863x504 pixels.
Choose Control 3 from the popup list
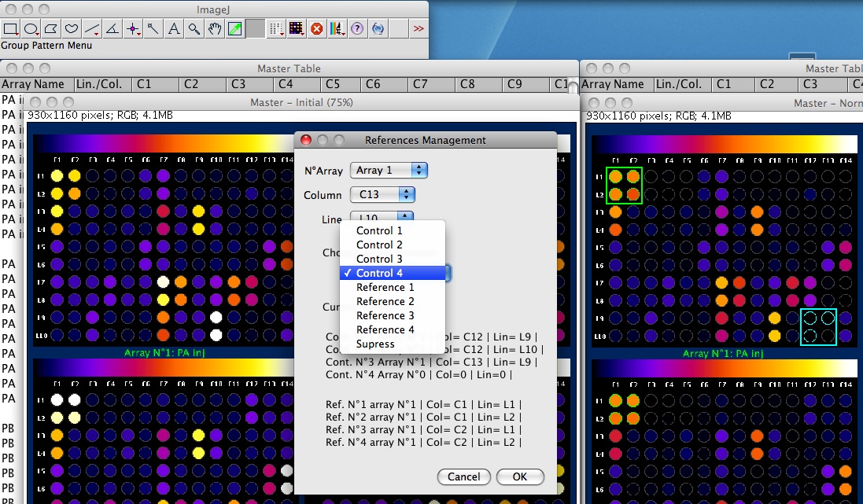pyautogui.click(x=393, y=259)
